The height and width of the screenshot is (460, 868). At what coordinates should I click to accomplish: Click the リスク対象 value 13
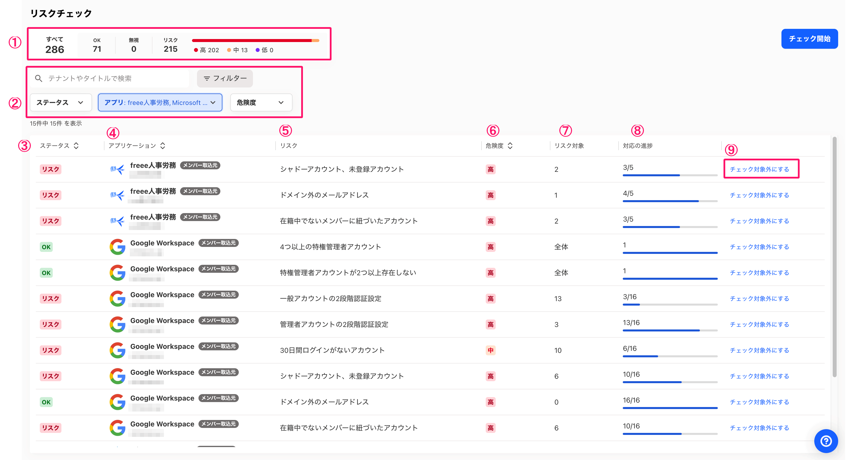(558, 298)
